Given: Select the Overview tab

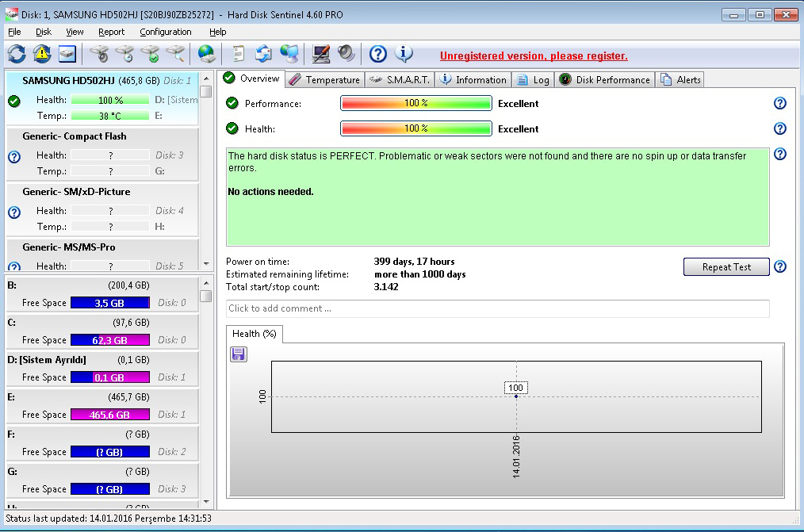Looking at the screenshot, I should 251,78.
